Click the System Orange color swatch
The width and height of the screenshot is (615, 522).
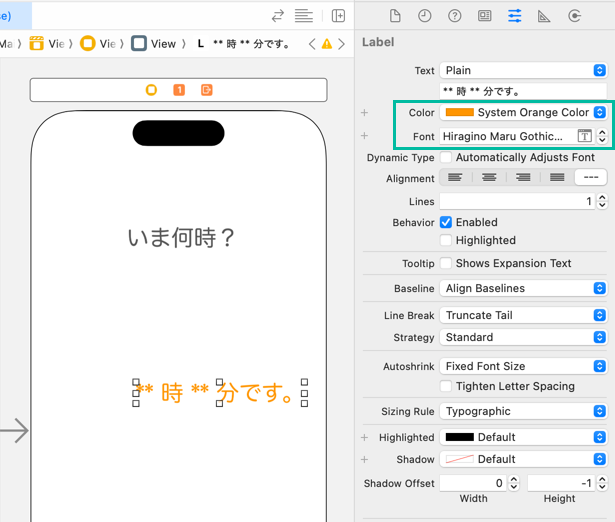pos(458,113)
